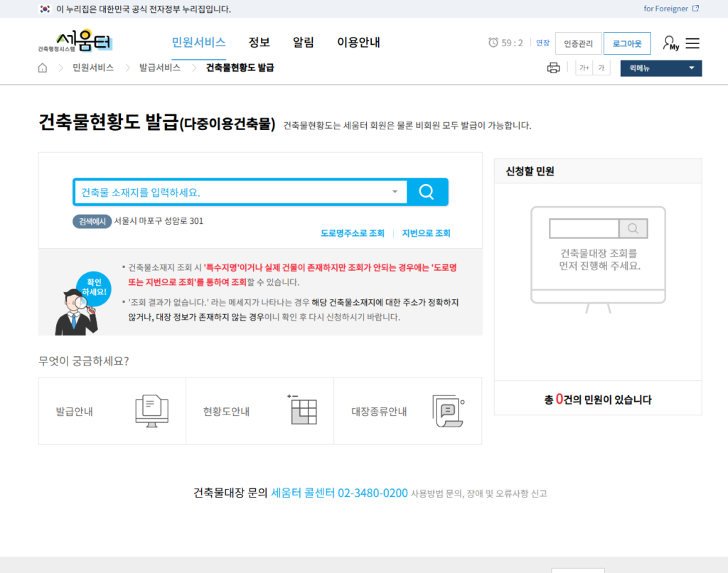This screenshot has height=573, width=728.
Task: Extend the session with 연장 link
Action: 542,43
